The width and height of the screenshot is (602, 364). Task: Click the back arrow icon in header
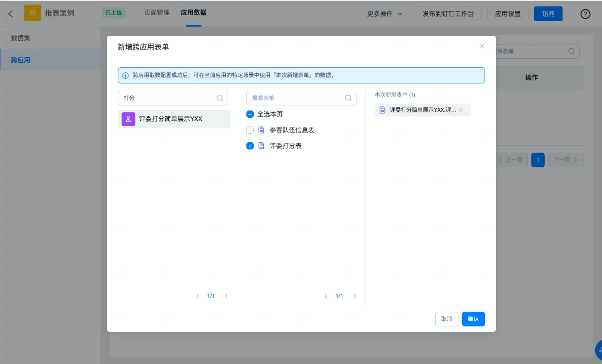11,14
